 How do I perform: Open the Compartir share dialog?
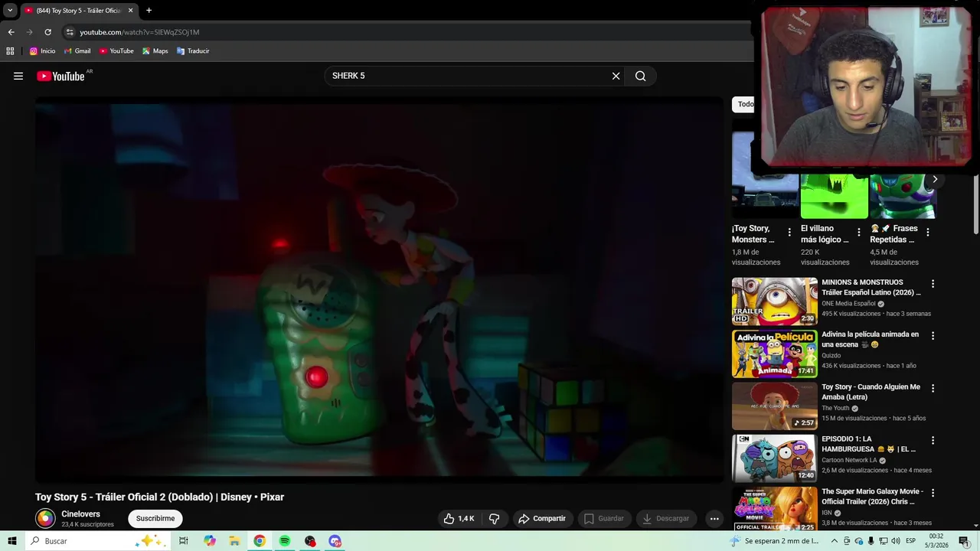click(542, 519)
